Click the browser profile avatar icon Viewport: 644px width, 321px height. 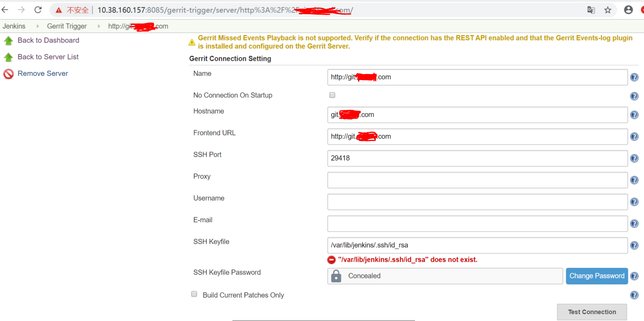click(628, 9)
